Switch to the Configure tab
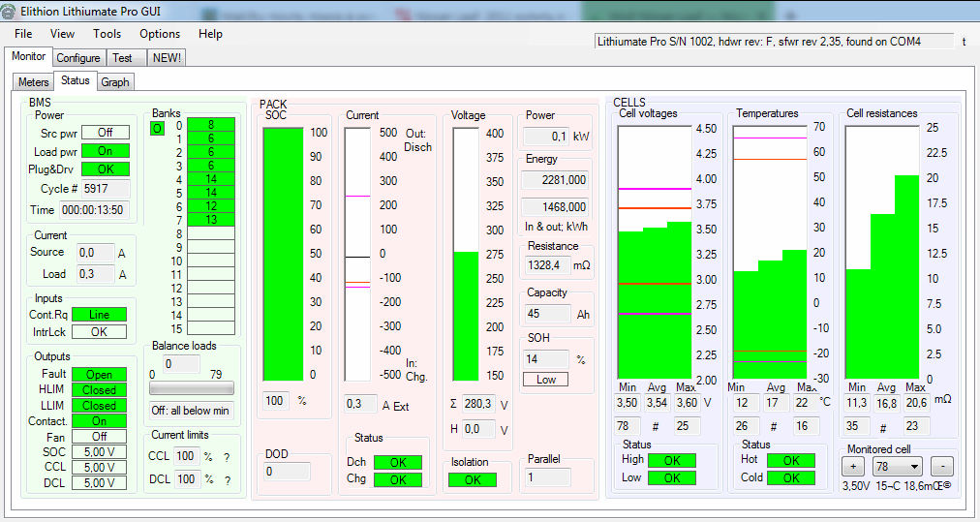This screenshot has width=980, height=522. [x=77, y=58]
